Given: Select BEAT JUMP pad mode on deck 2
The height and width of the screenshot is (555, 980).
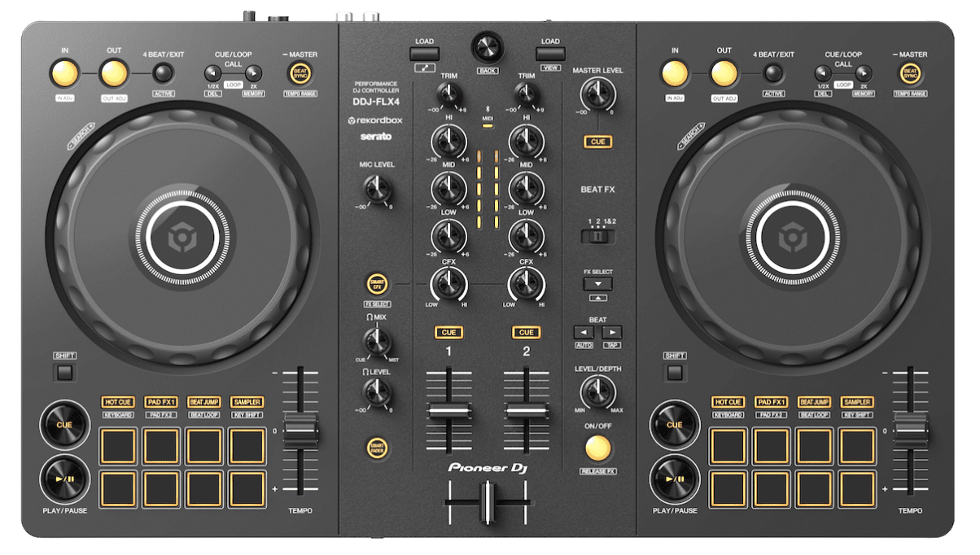Looking at the screenshot, I should coord(814,402).
